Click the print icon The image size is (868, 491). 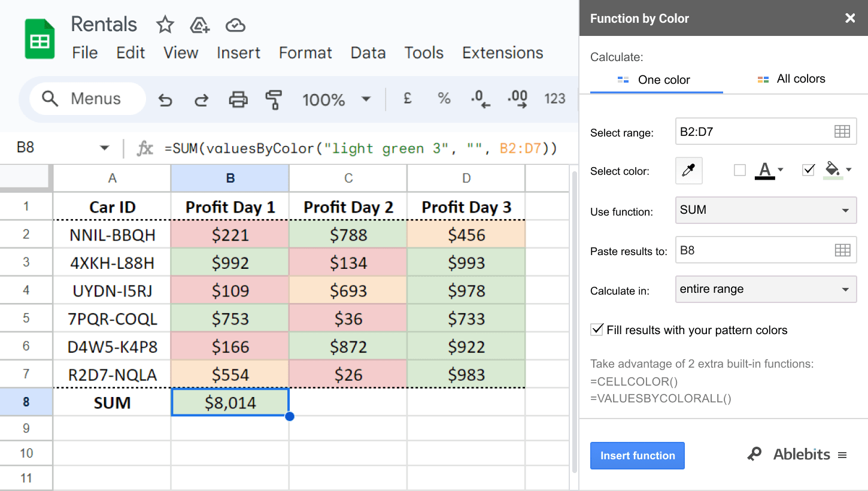tap(238, 99)
